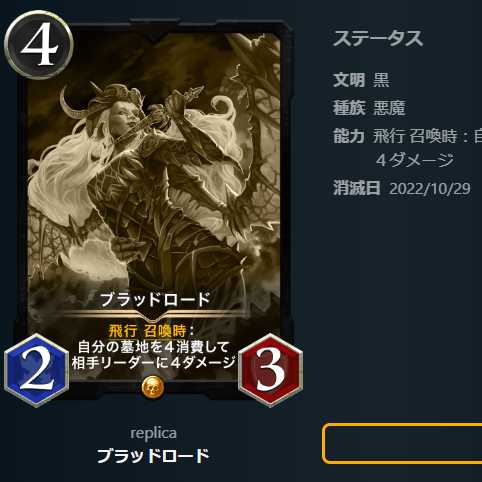
Task: Click the golden divider ornament under card name
Action: click(x=154, y=315)
